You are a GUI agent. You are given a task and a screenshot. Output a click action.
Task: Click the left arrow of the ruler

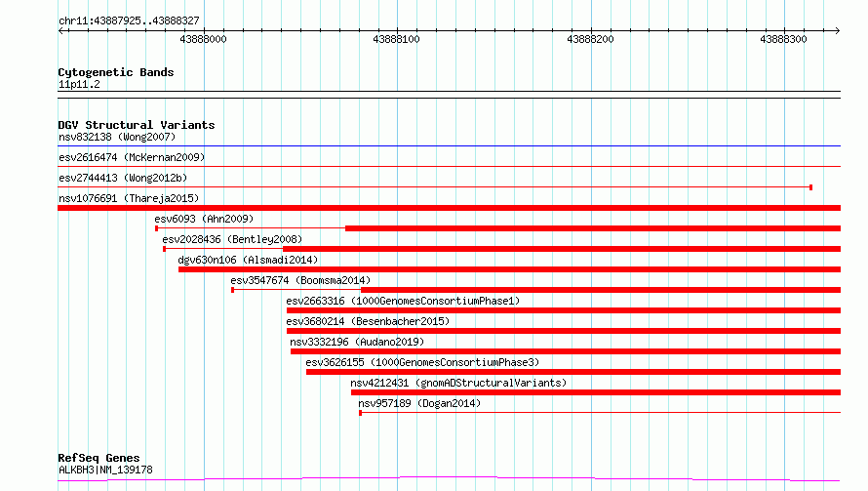coord(61,30)
